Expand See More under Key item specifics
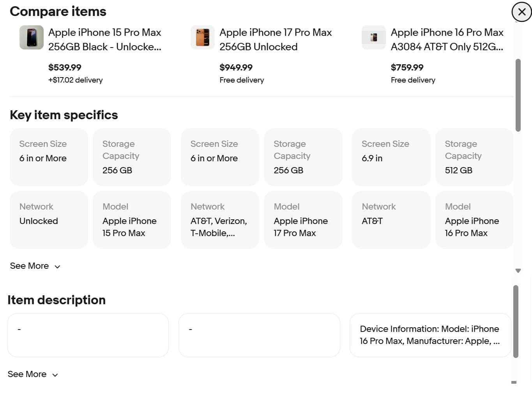Viewport: 532px width, 395px height. [30, 266]
